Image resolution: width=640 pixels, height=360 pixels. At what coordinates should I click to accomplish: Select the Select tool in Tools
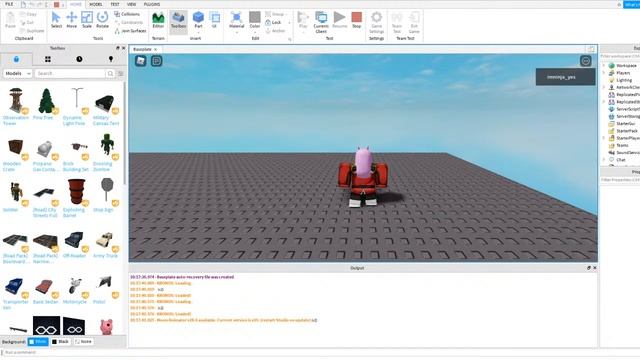point(56,20)
